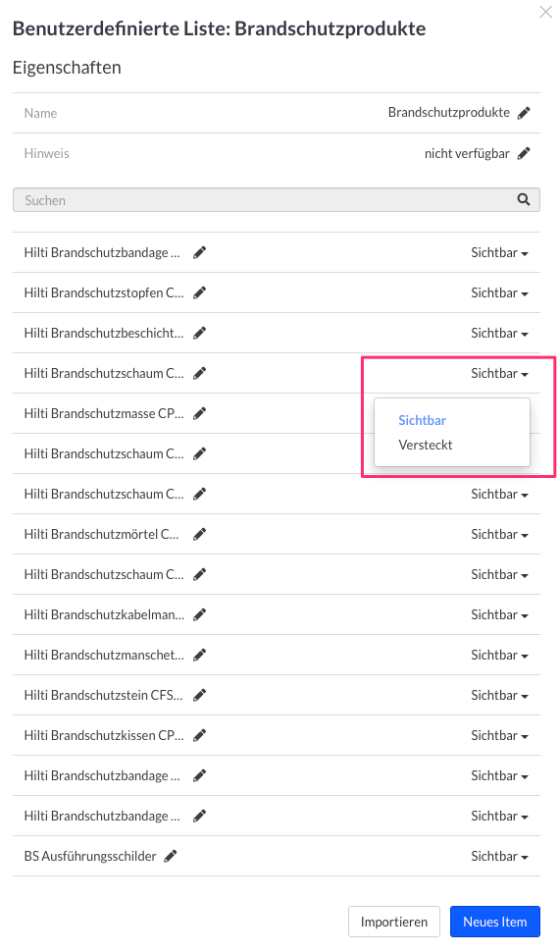Click the 'Eigenschaften' section heading
Viewport: 560px width, 952px height.
tap(67, 67)
